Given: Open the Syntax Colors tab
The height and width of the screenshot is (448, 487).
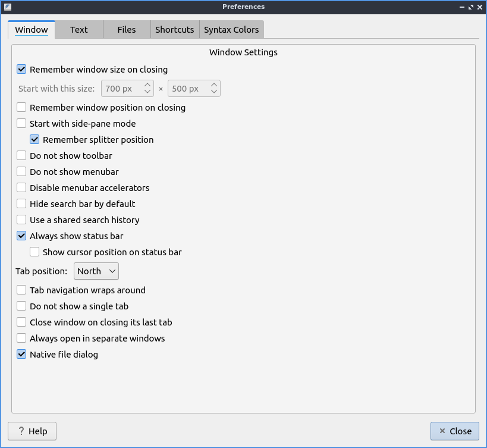Looking at the screenshot, I should pos(231,30).
